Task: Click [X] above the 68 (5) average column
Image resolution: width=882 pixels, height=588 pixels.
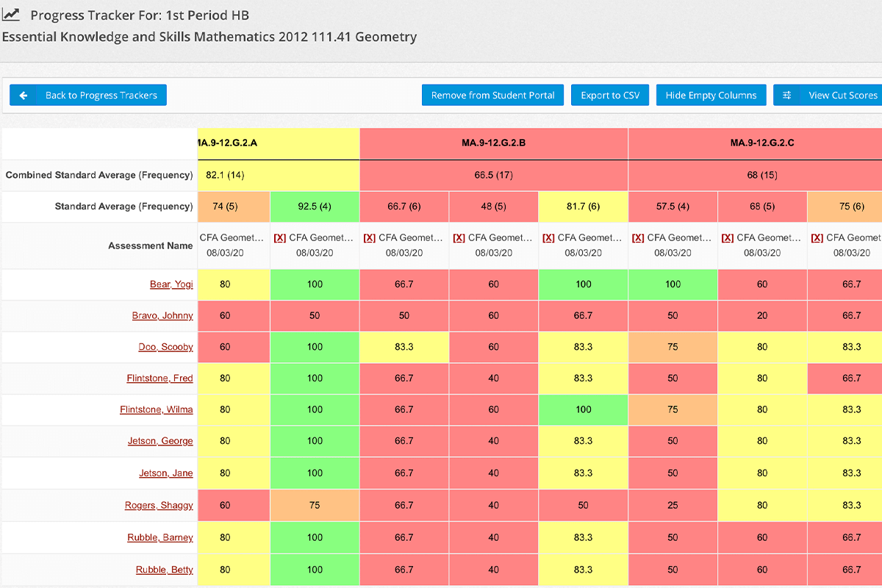Action: (x=728, y=238)
